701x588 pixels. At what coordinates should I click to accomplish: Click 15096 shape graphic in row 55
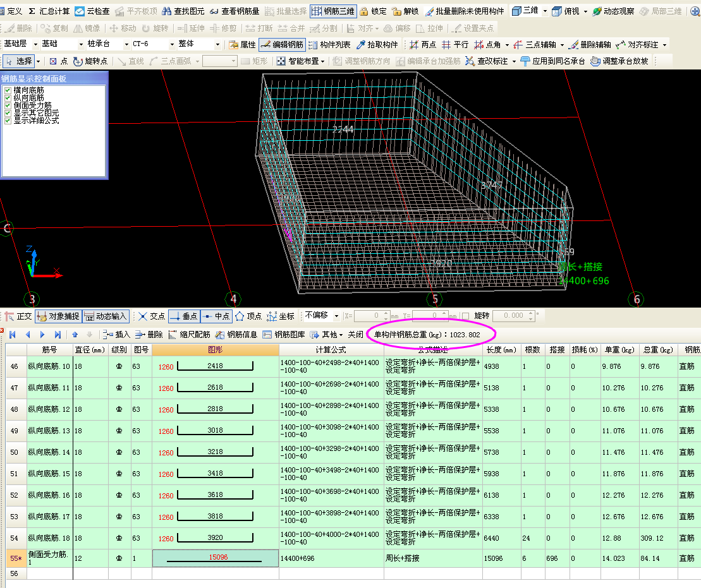[x=216, y=558]
